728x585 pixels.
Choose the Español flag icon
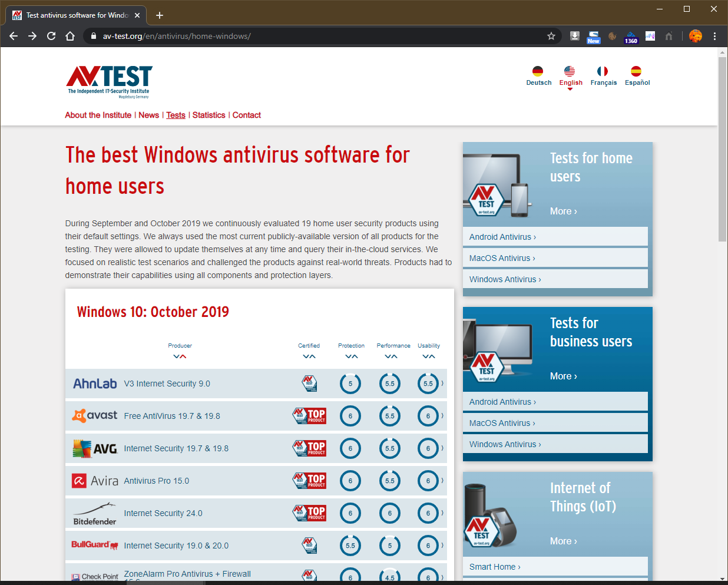click(636, 71)
